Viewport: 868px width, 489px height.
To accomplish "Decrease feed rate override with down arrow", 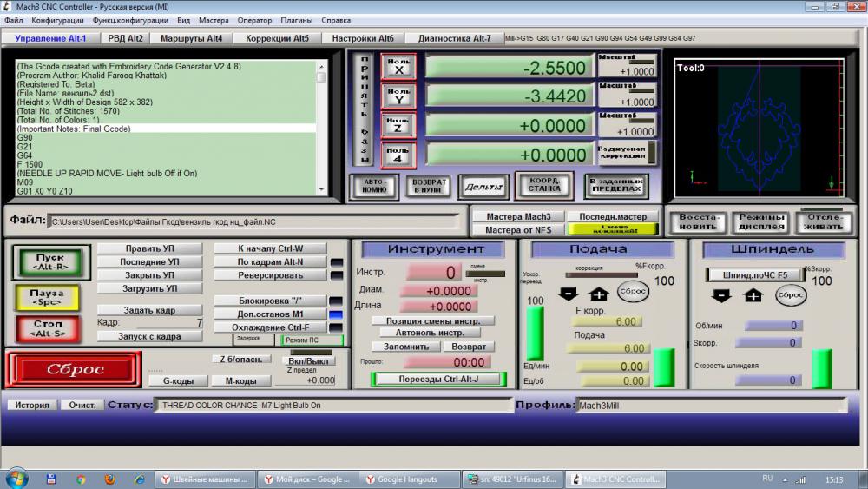I will pos(569,294).
